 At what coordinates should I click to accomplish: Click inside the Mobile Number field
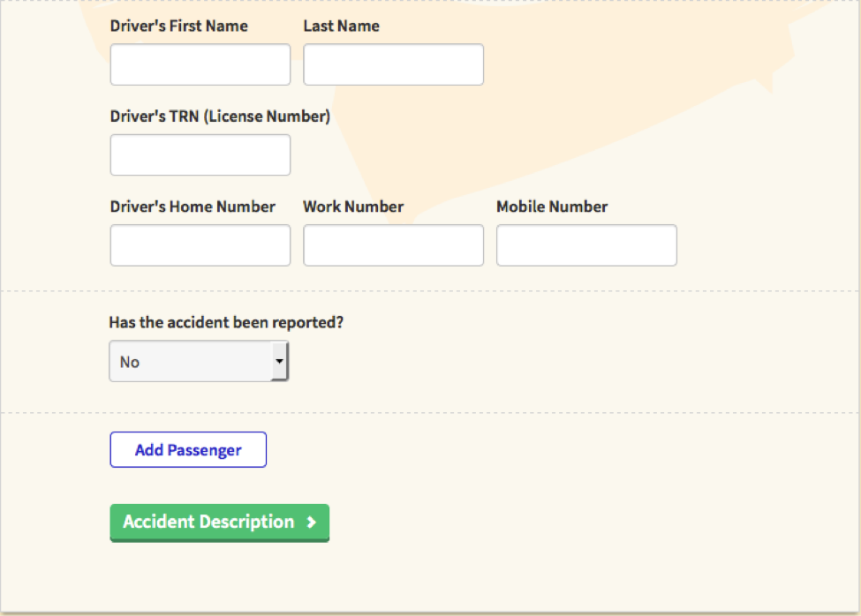tap(586, 245)
